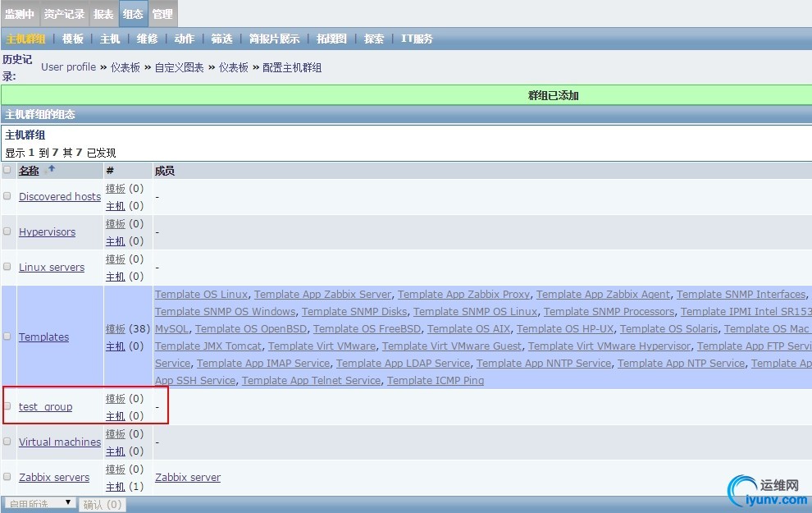This screenshot has width=812, height=513.
Task: Open Template OS OpenBSD
Action: pos(251,328)
